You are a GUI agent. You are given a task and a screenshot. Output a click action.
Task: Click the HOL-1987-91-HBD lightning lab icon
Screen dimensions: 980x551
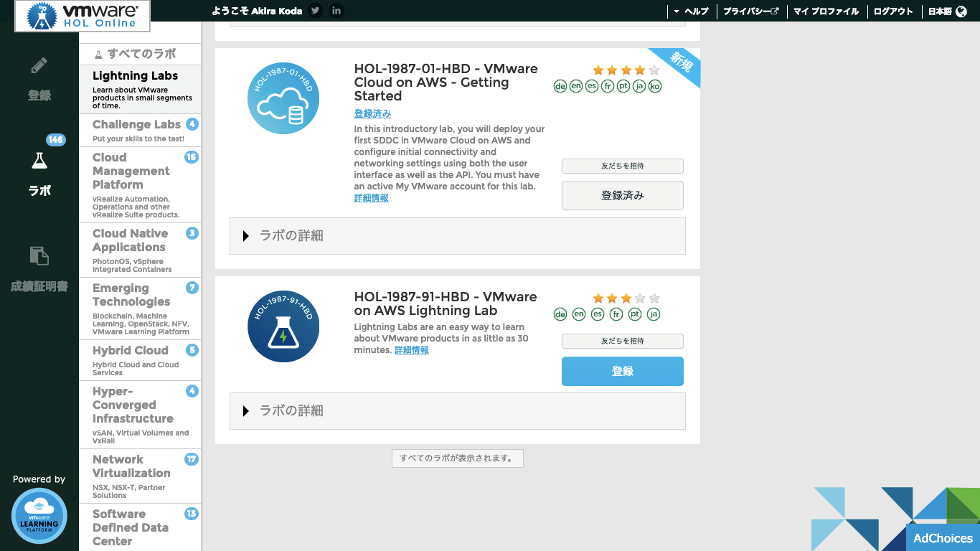click(x=283, y=326)
